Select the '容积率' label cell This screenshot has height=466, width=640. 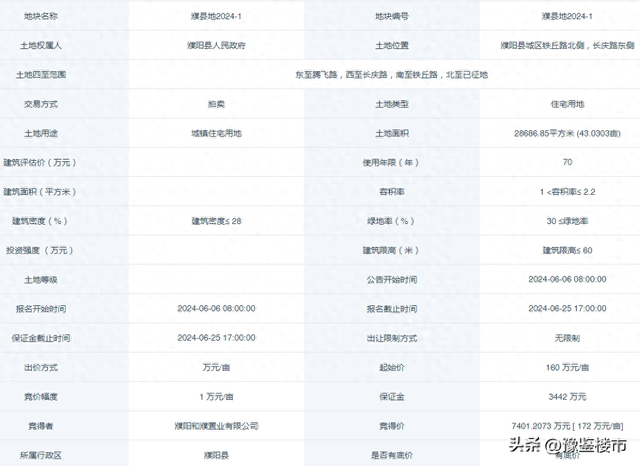point(392,192)
